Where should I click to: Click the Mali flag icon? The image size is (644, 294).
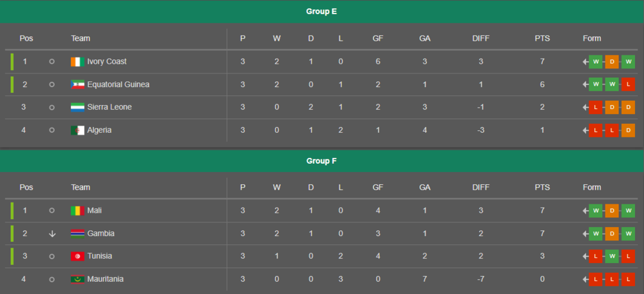click(77, 211)
